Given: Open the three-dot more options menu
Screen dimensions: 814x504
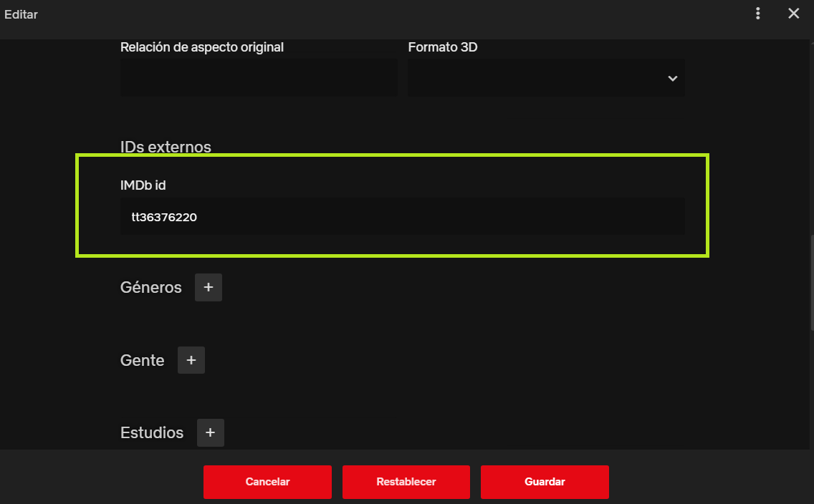Looking at the screenshot, I should pyautogui.click(x=757, y=14).
